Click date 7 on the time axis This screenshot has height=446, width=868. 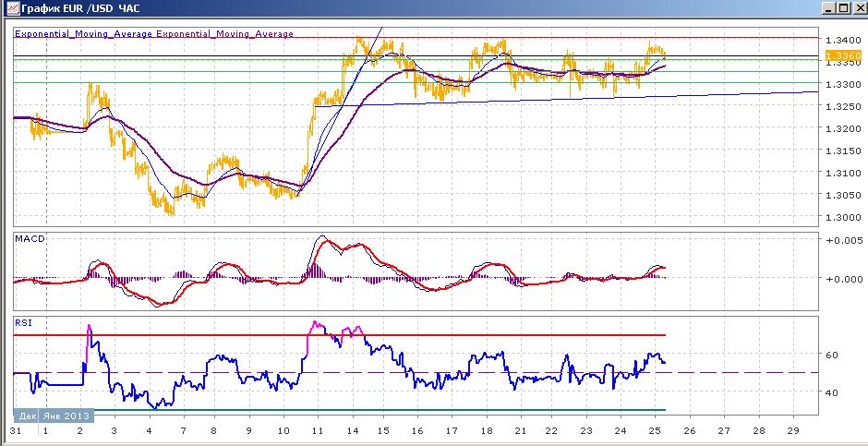click(x=182, y=431)
